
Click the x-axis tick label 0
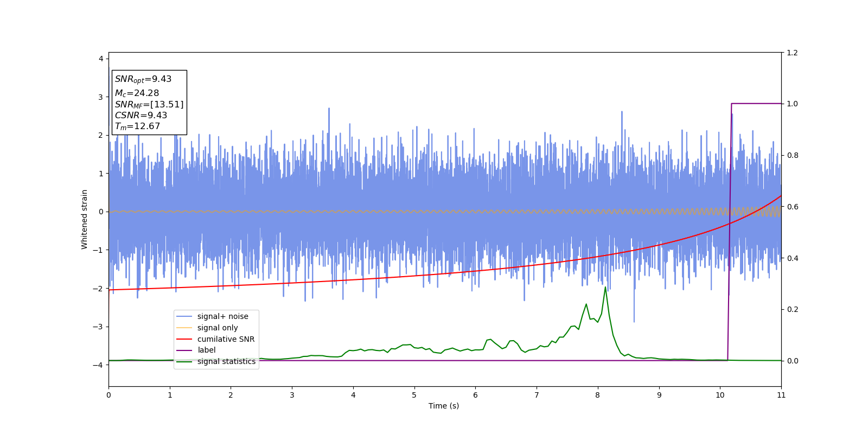pyautogui.click(x=108, y=395)
